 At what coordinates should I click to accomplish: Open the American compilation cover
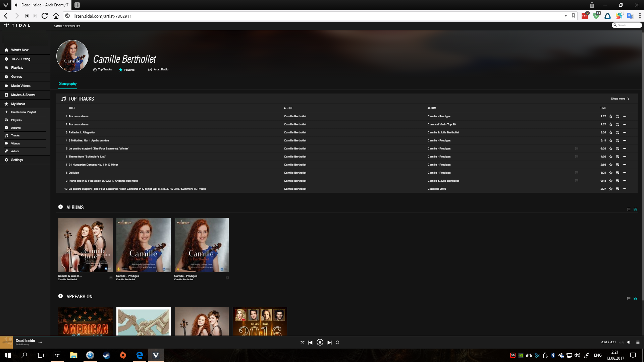tap(86, 321)
